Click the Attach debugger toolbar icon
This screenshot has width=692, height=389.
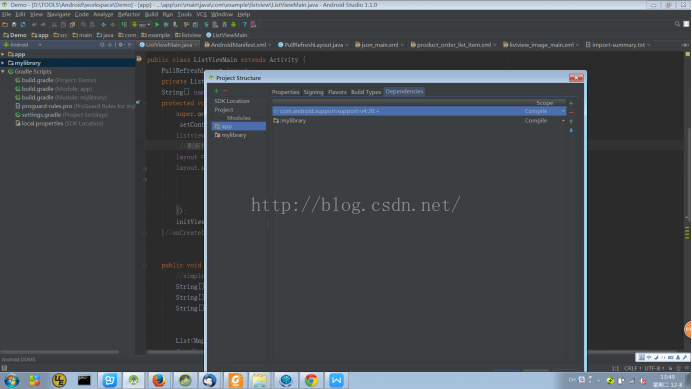(175, 25)
